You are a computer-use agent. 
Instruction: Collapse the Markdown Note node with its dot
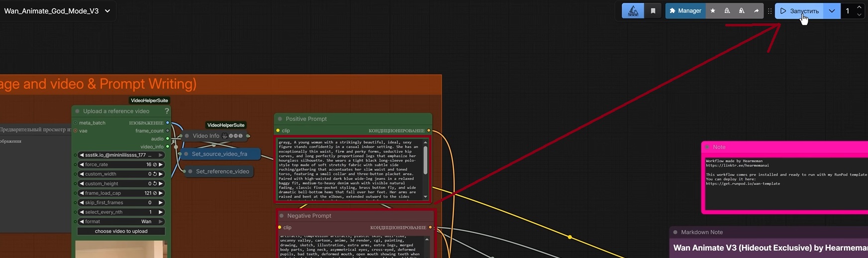(x=675, y=232)
